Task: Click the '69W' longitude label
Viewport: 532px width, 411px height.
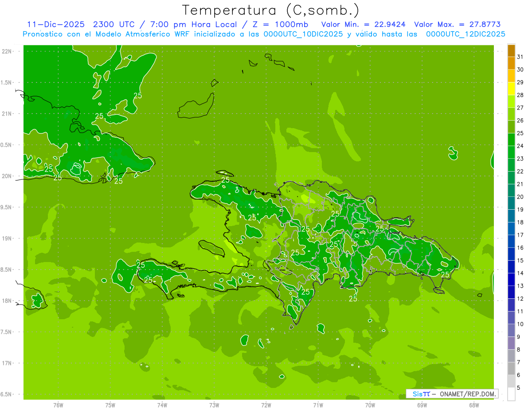Action: [422, 405]
